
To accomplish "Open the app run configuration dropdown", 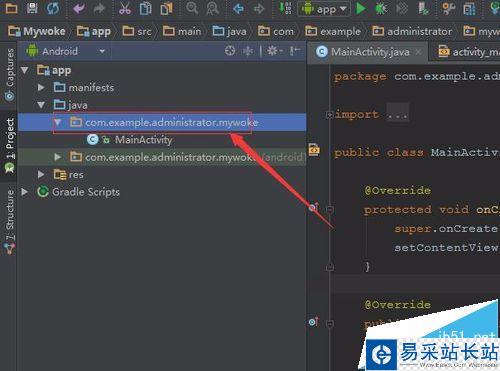I will coord(324,9).
